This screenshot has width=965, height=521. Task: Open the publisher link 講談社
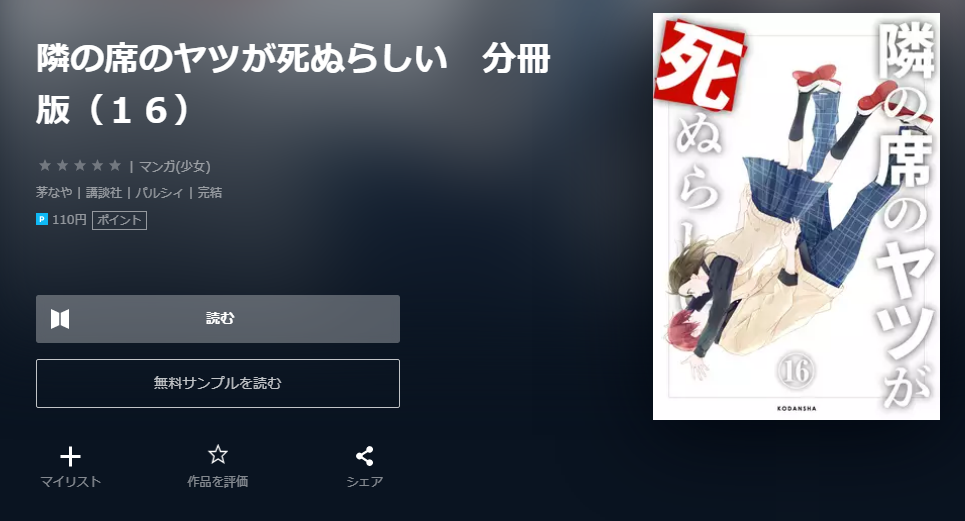tap(103, 193)
